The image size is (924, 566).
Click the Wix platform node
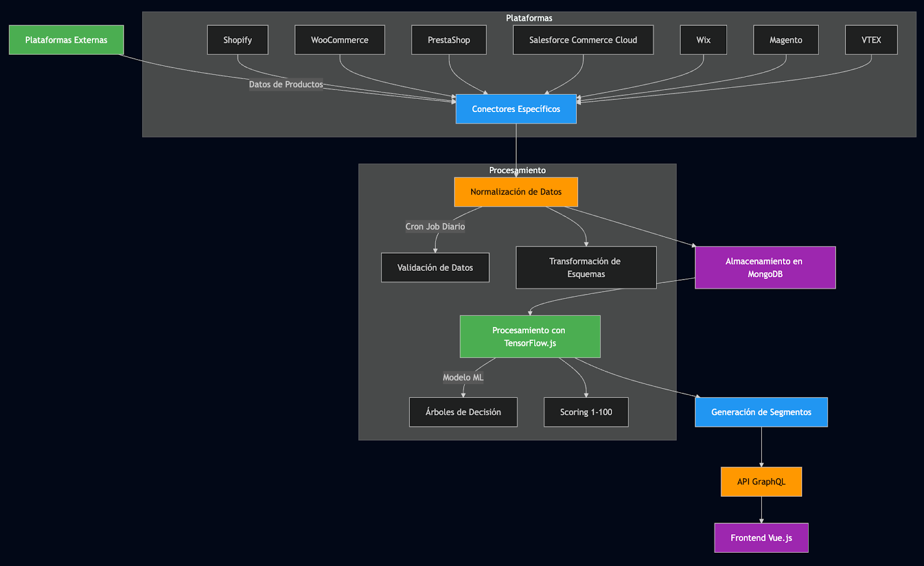click(x=703, y=40)
